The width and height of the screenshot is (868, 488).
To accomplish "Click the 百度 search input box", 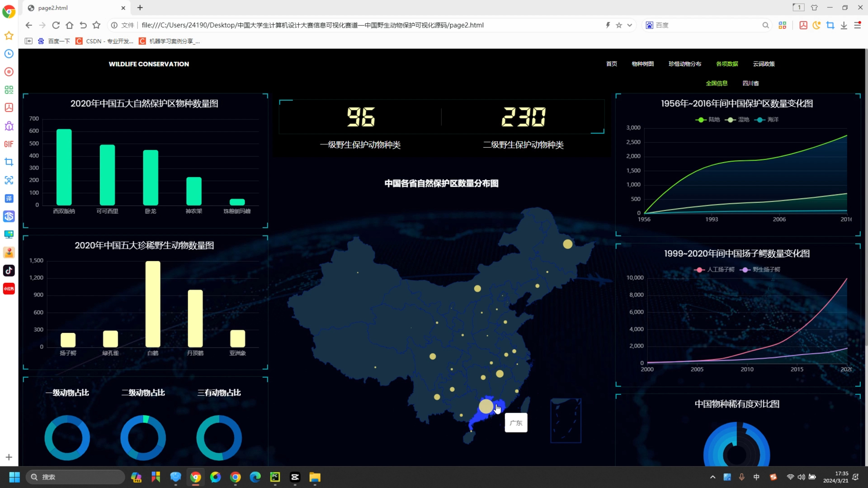I will 708,25.
